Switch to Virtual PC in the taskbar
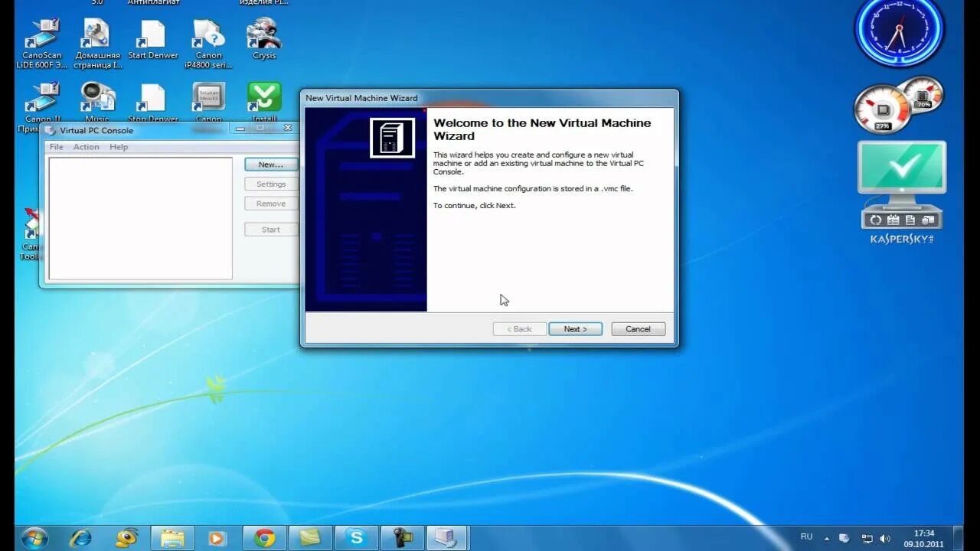The image size is (980, 551). [x=448, y=538]
